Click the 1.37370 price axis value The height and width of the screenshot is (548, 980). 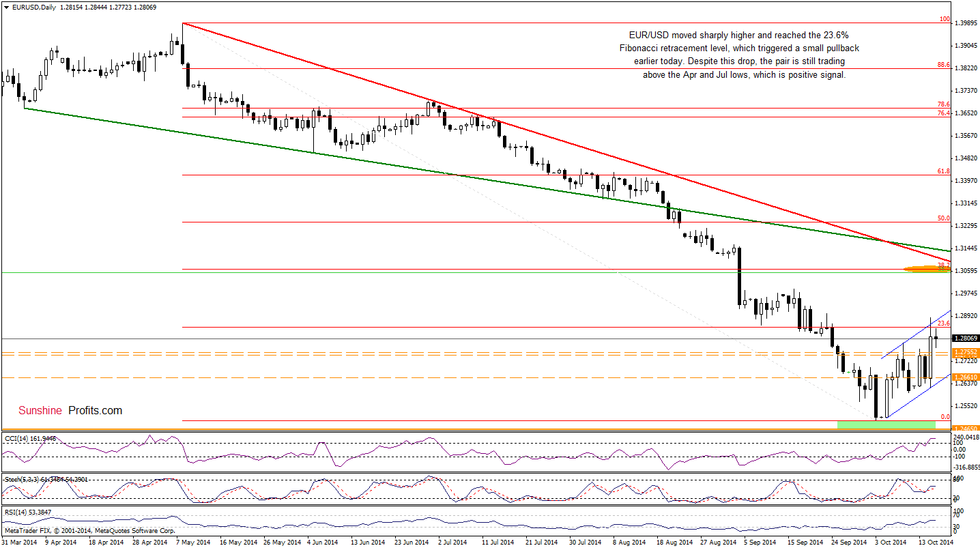click(968, 91)
